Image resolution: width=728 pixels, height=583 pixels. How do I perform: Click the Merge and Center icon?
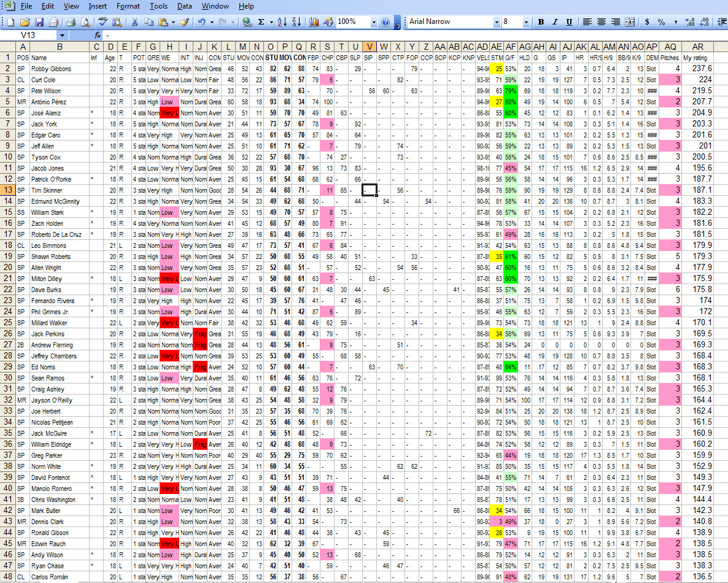click(x=630, y=22)
